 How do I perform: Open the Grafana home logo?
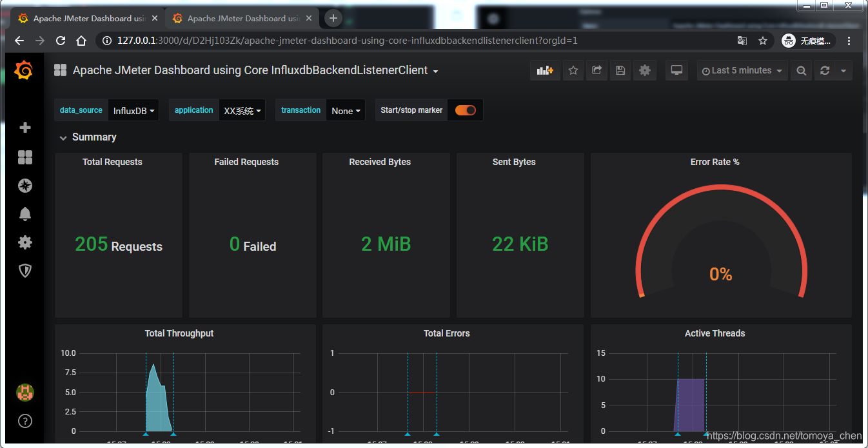(24, 70)
